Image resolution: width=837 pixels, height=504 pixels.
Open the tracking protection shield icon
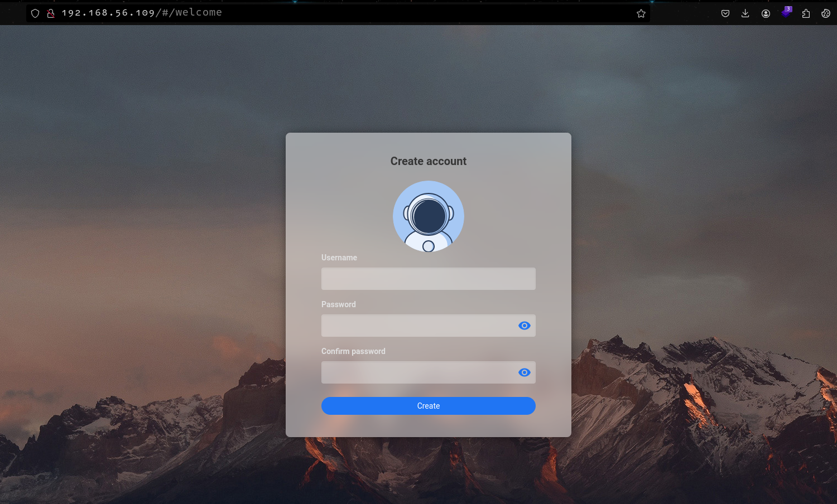pos(35,13)
